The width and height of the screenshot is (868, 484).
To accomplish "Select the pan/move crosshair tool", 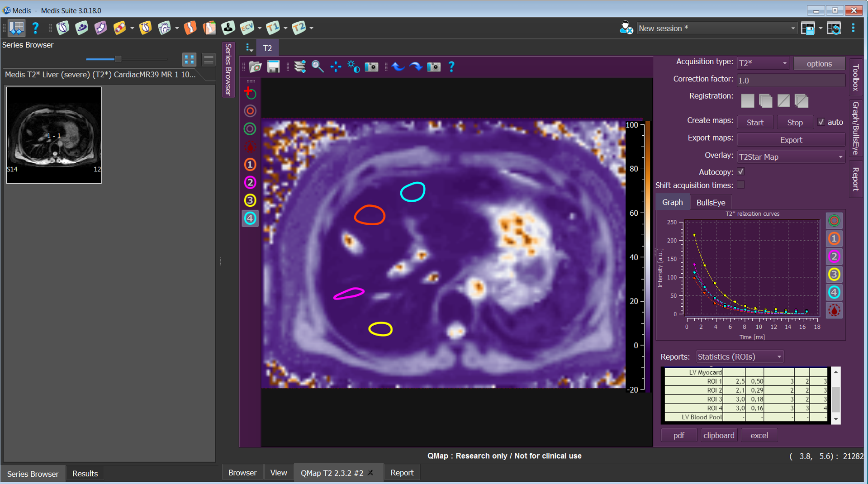I will (x=336, y=67).
